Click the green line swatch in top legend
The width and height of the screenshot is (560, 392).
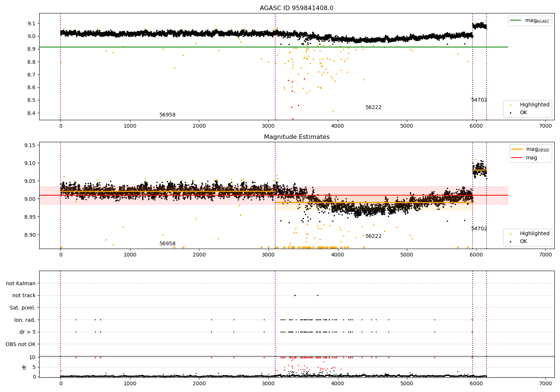tap(516, 21)
